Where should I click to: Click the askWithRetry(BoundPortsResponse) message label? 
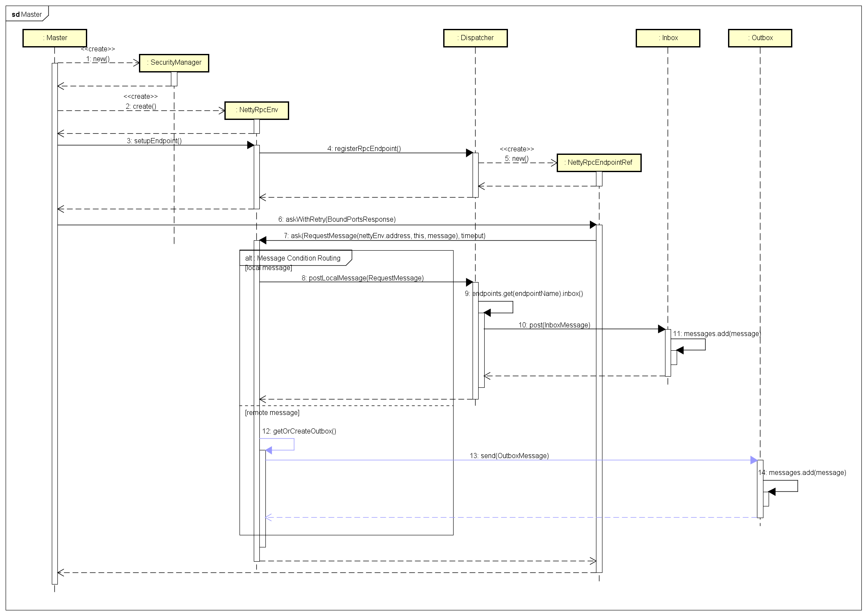(x=337, y=219)
